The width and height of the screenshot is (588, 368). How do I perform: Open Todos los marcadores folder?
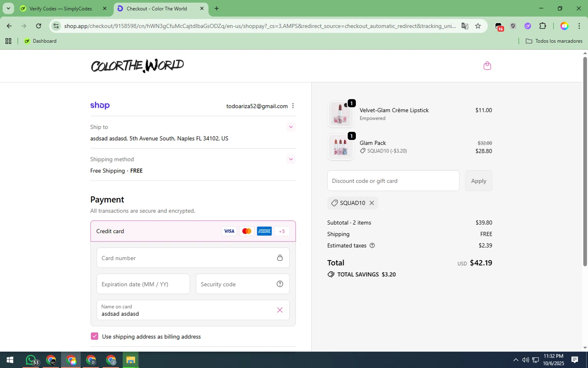pos(554,41)
